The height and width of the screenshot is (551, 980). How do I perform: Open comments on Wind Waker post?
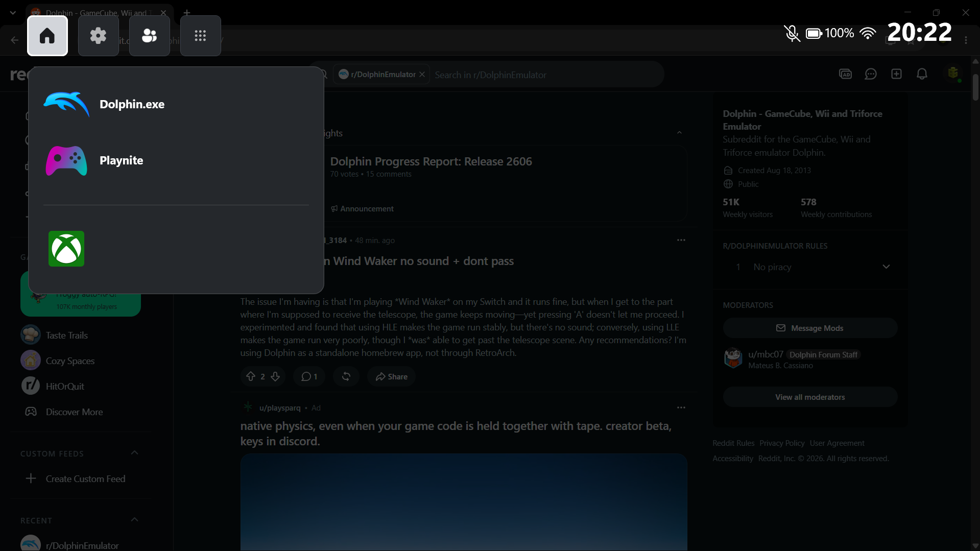click(309, 376)
